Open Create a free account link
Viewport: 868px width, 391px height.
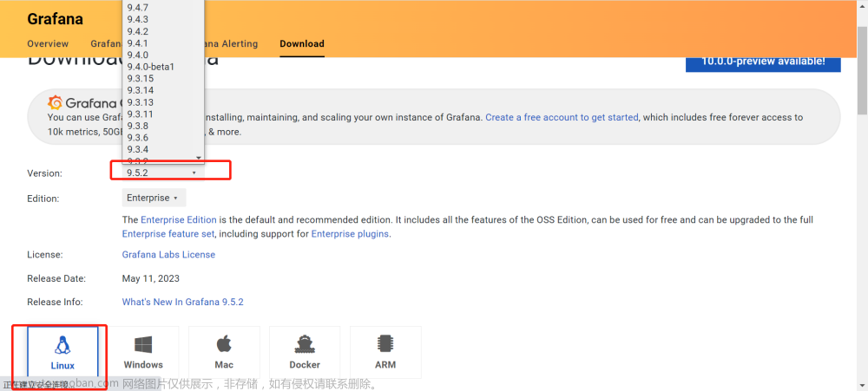[562, 117]
